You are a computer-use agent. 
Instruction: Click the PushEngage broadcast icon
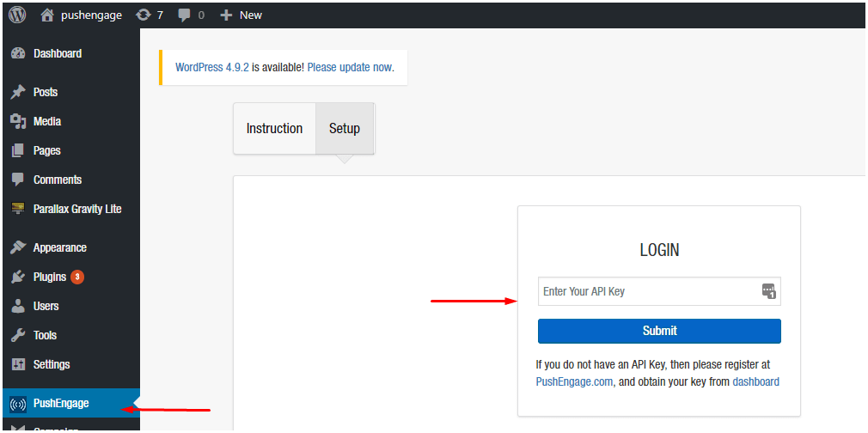click(x=18, y=404)
